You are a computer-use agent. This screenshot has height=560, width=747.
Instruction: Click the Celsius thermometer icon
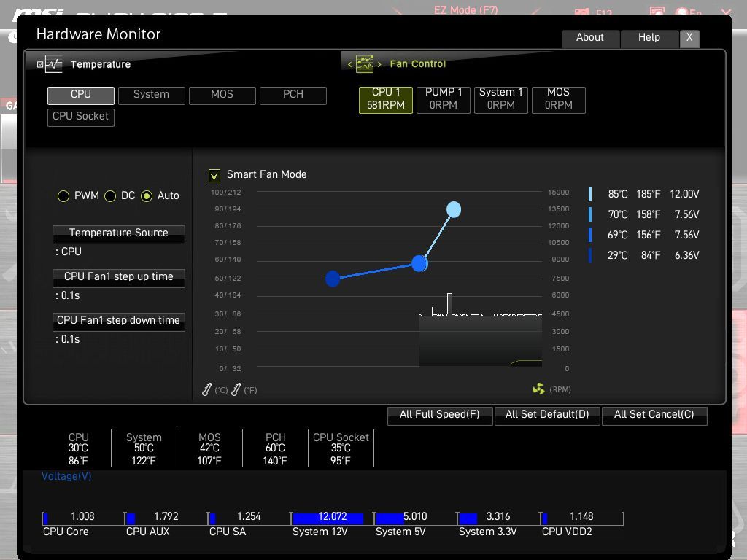point(206,389)
